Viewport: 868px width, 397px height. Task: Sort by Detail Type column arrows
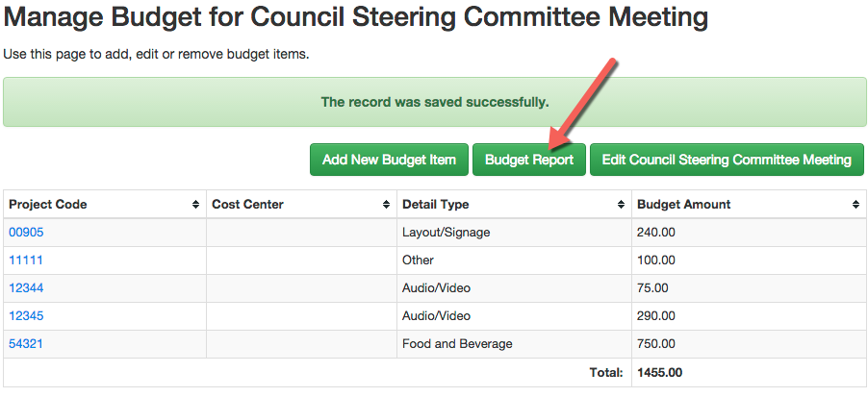[621, 205]
